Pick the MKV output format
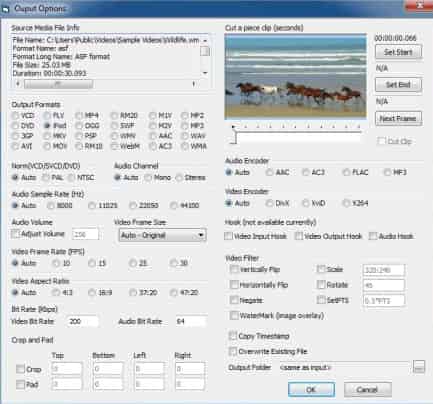 47,136
